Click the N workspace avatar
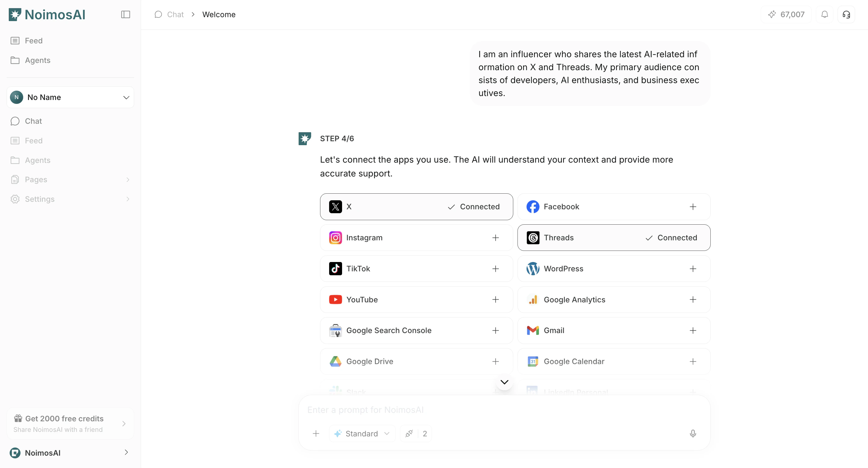 point(17,97)
